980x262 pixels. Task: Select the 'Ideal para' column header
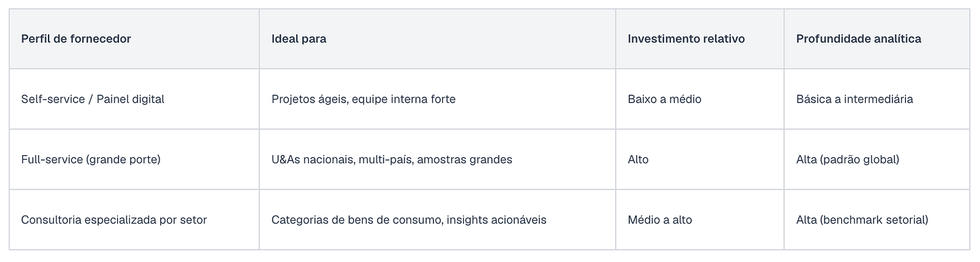click(438, 39)
